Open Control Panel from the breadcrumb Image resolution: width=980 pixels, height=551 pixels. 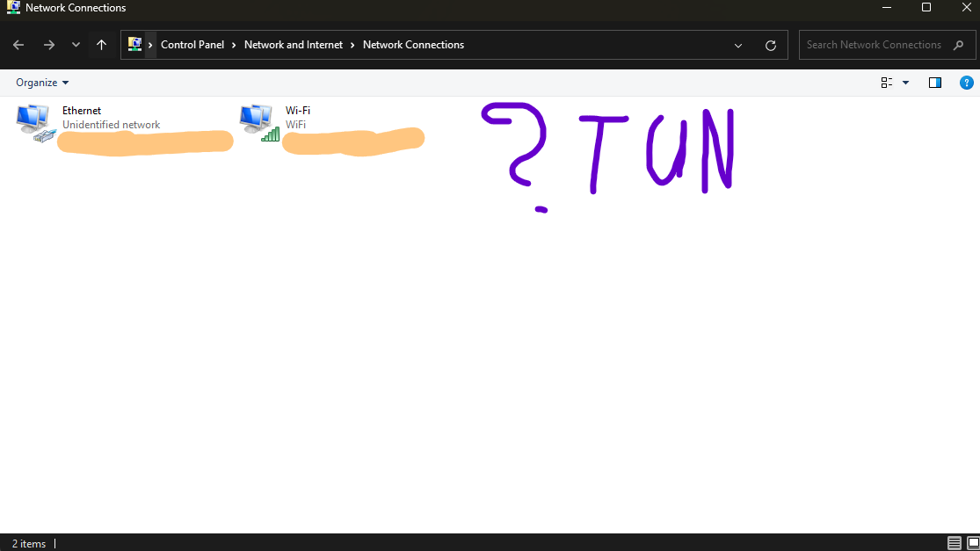pos(194,44)
